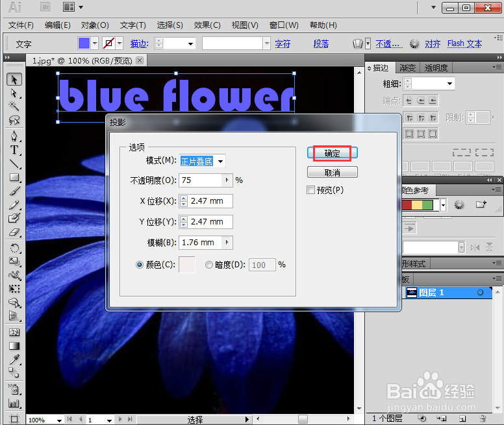The width and height of the screenshot is (504, 425).
Task: Switch to the Transparency panel tab
Action: coord(436,67)
